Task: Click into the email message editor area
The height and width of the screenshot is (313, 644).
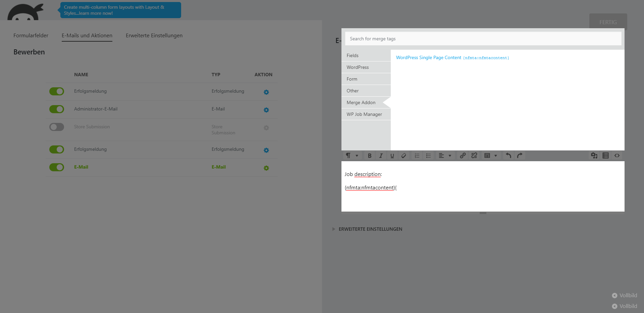Action: 483,186
